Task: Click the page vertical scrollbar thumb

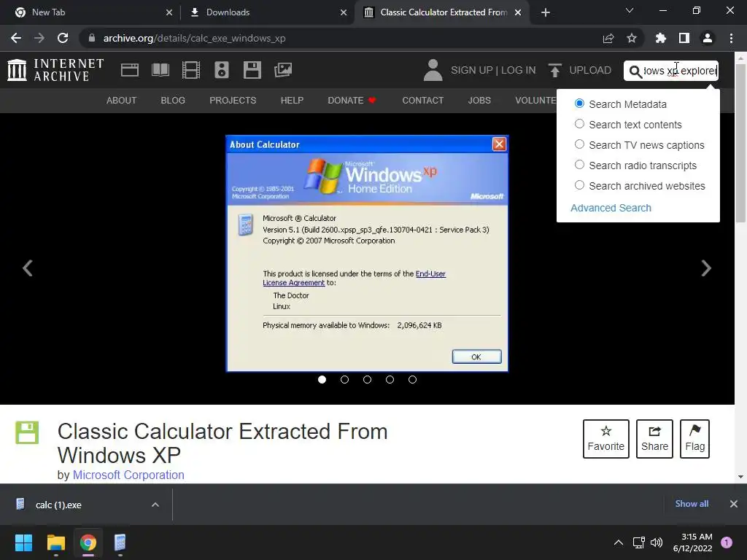Action: click(740, 143)
